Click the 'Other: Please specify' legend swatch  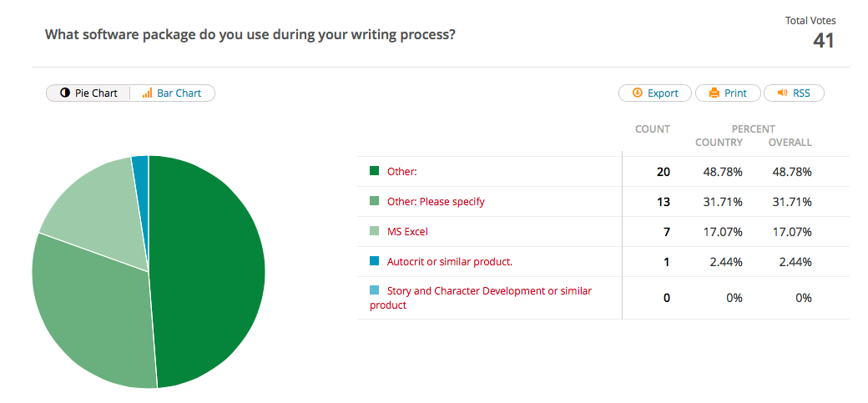coord(375,201)
